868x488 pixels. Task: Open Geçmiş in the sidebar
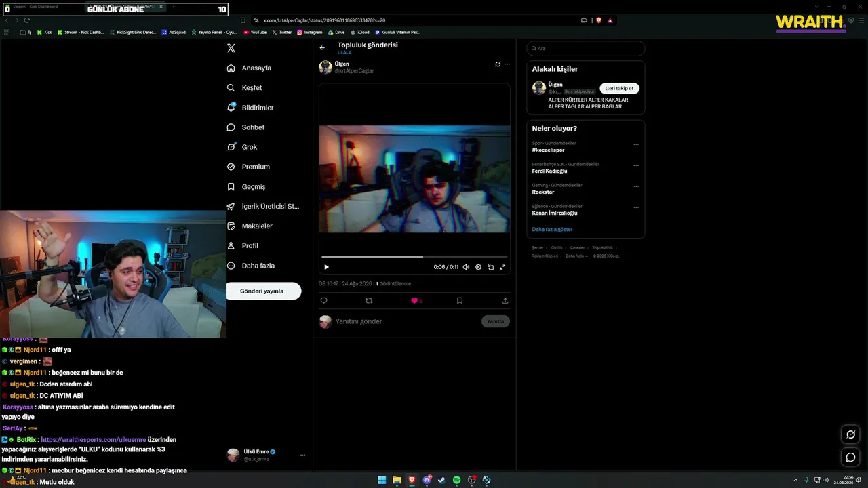coord(246,186)
